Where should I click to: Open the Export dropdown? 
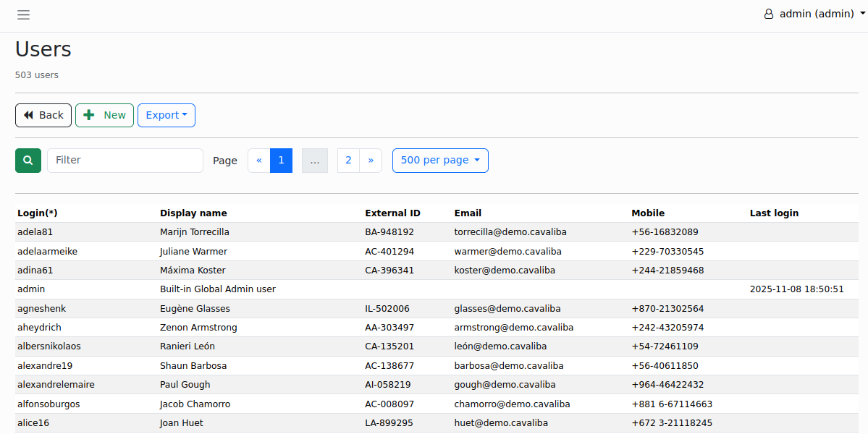coord(166,115)
